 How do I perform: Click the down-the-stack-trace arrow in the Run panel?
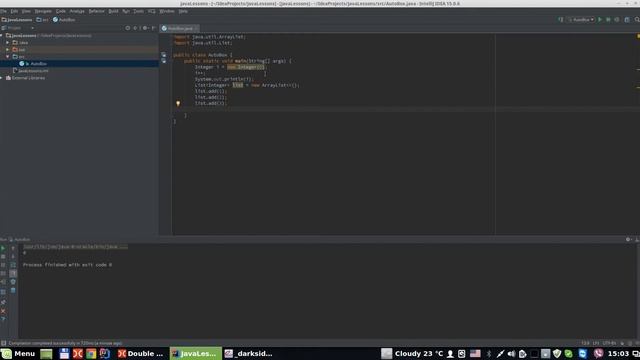(13, 257)
